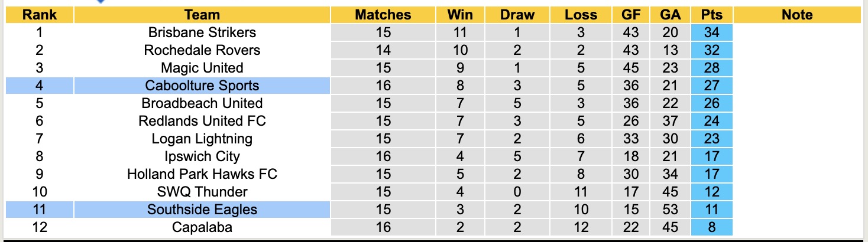Click the GA column header
The width and height of the screenshot is (868, 242).
[670, 15]
